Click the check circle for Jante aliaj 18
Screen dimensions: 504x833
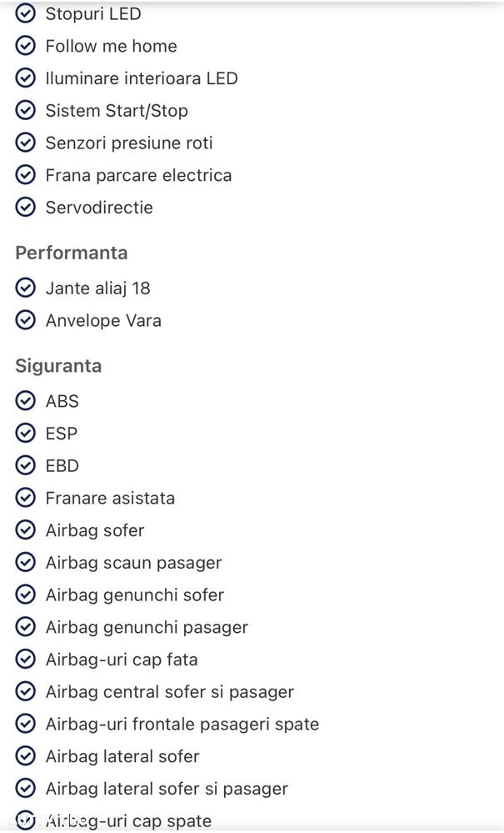25,288
